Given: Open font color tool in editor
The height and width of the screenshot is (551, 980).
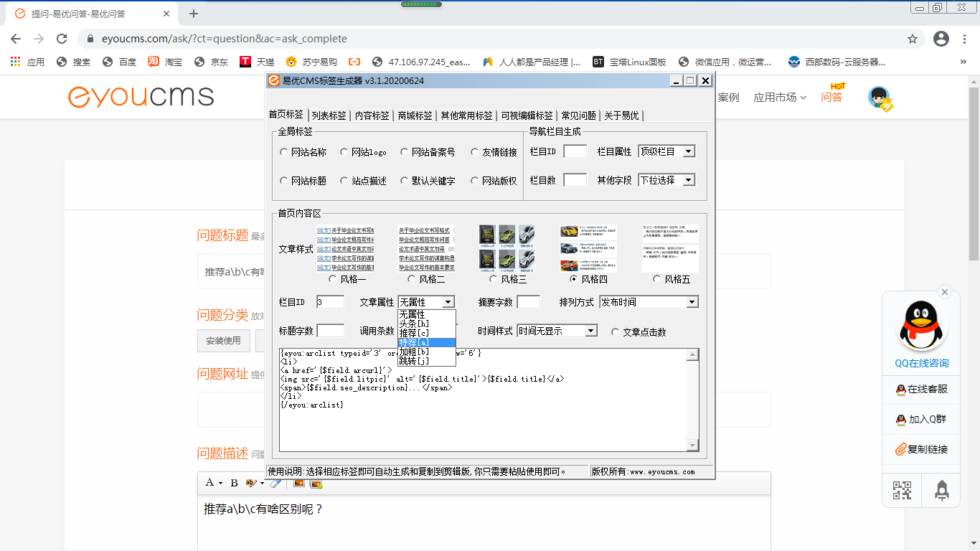Looking at the screenshot, I should (214, 483).
